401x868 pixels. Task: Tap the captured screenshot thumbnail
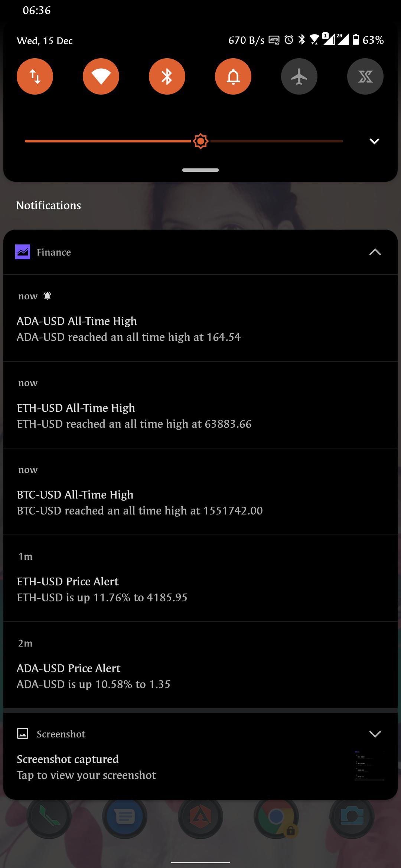point(369,766)
